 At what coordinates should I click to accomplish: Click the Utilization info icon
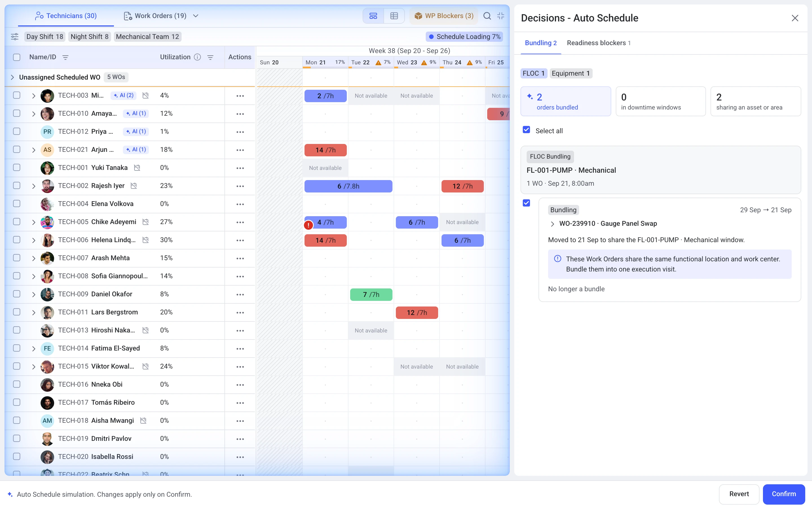pos(198,57)
